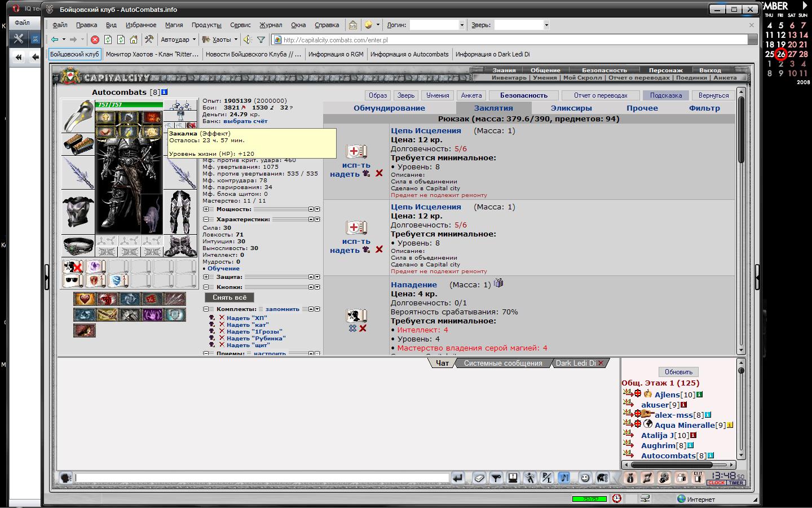The image size is (812, 508).
Task: Collapse the Характеристики section
Action: click(206, 220)
